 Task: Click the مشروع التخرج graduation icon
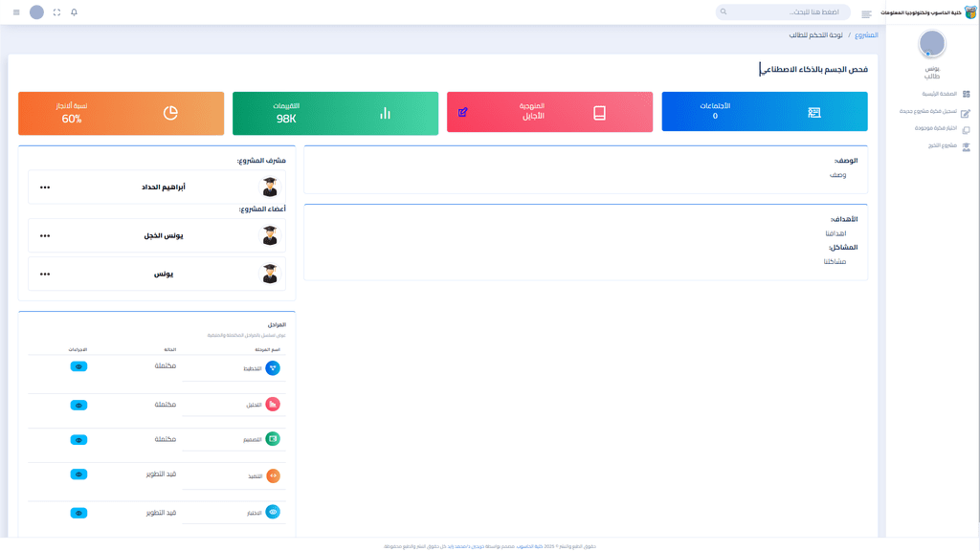click(967, 146)
